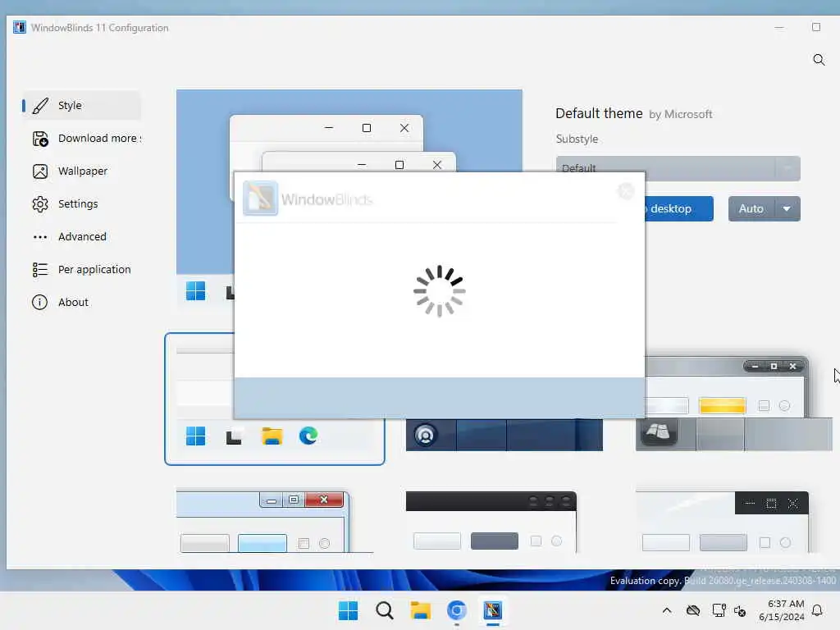This screenshot has width=840, height=630.
Task: Expand the Auto dropdown arrow
Action: point(787,208)
